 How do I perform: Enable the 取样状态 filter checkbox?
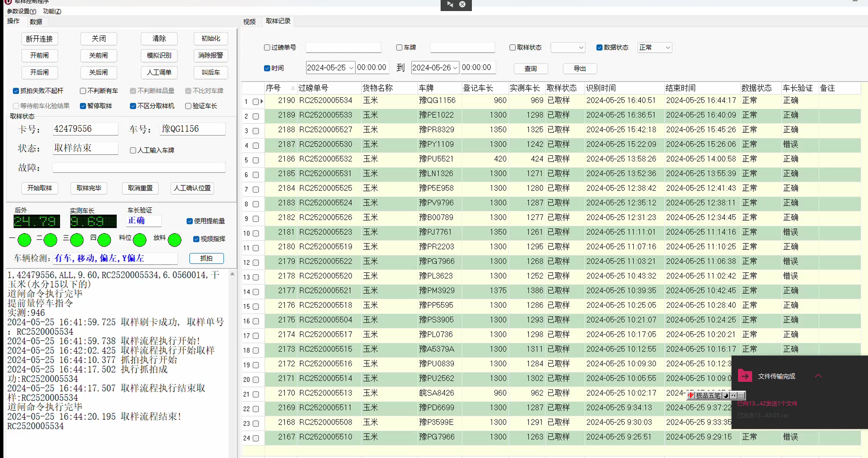click(513, 48)
